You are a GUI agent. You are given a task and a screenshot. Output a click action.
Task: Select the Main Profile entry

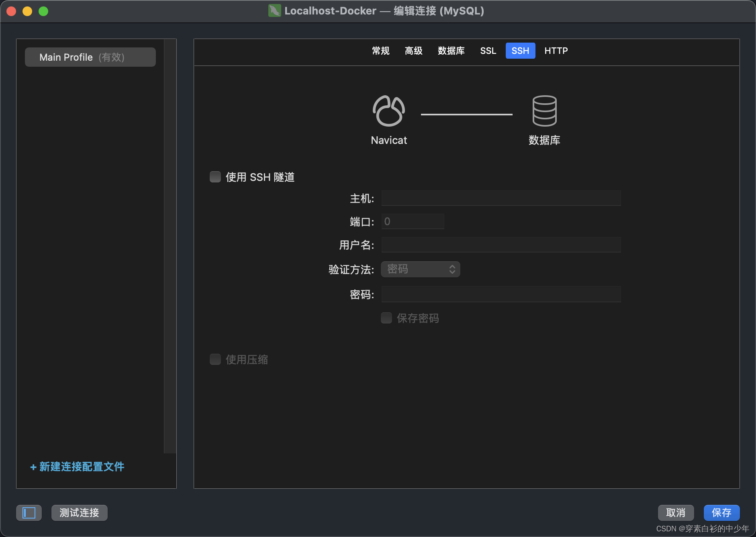[x=90, y=57]
